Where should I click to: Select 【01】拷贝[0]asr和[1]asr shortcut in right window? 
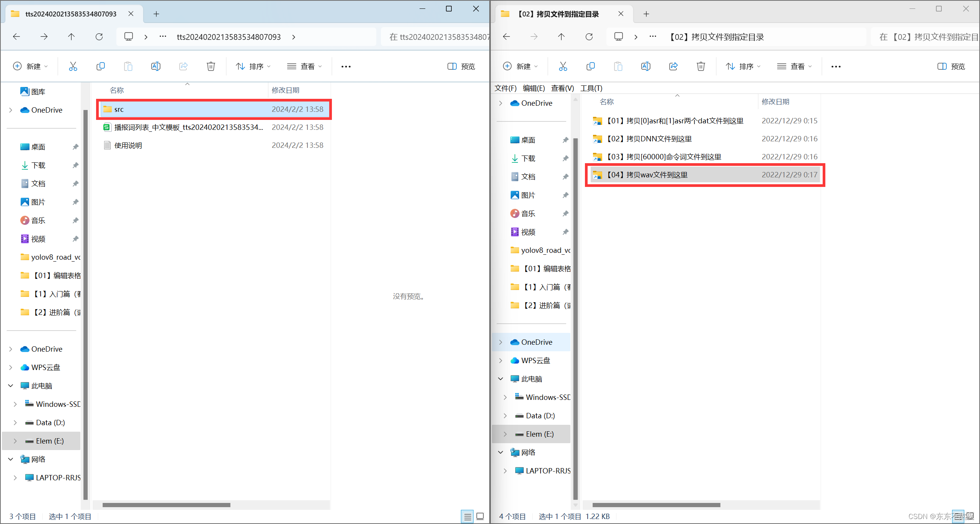click(x=704, y=121)
